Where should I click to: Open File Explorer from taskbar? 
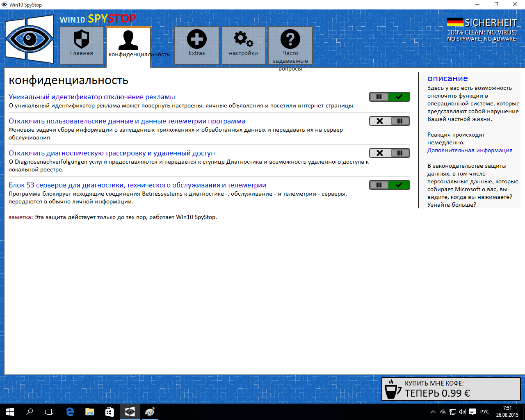pyautogui.click(x=89, y=412)
